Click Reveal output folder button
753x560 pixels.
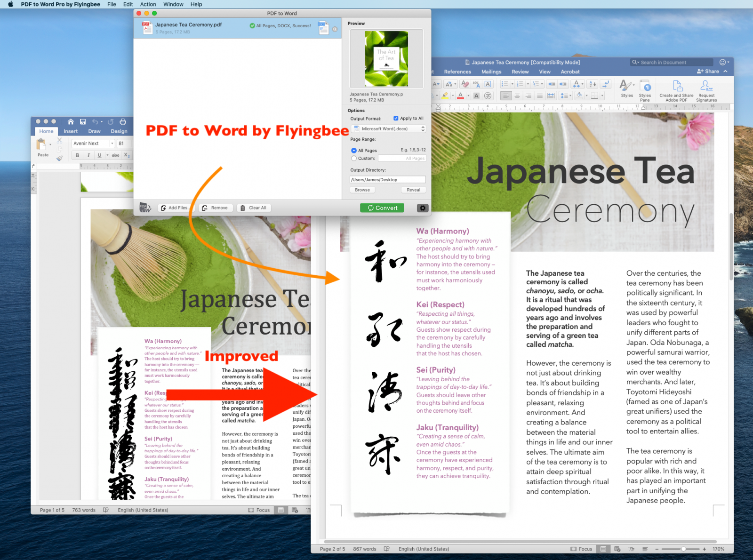click(x=414, y=190)
